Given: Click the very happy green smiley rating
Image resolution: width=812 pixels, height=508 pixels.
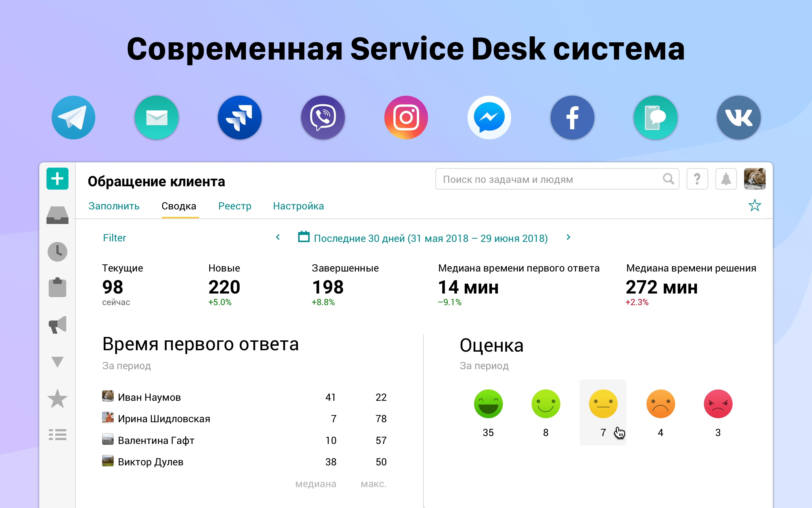Looking at the screenshot, I should coord(488,404).
